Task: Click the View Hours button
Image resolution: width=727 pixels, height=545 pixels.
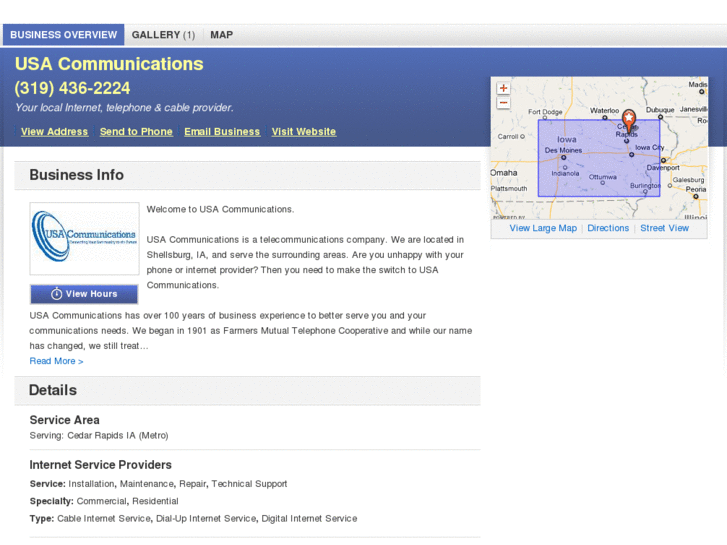Action: coord(84,294)
